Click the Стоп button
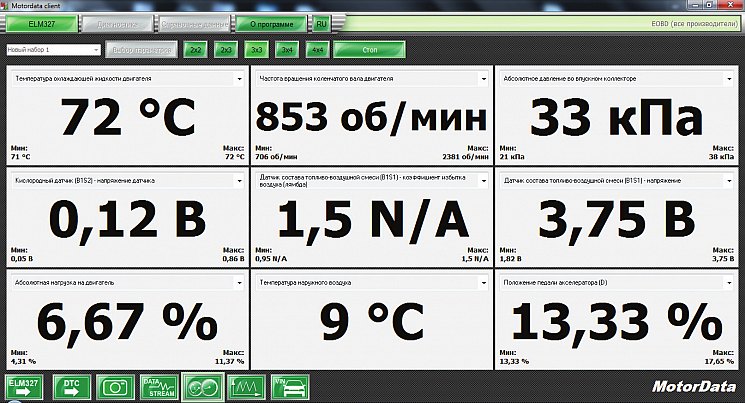This screenshot has height=403, width=745. point(370,49)
